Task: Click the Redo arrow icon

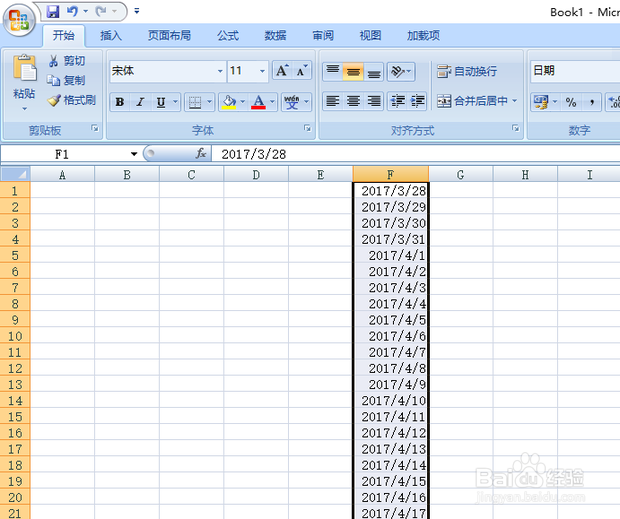Action: [101, 11]
